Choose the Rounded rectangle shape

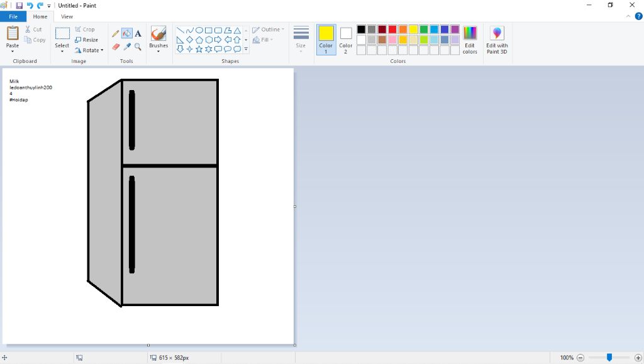click(x=218, y=30)
